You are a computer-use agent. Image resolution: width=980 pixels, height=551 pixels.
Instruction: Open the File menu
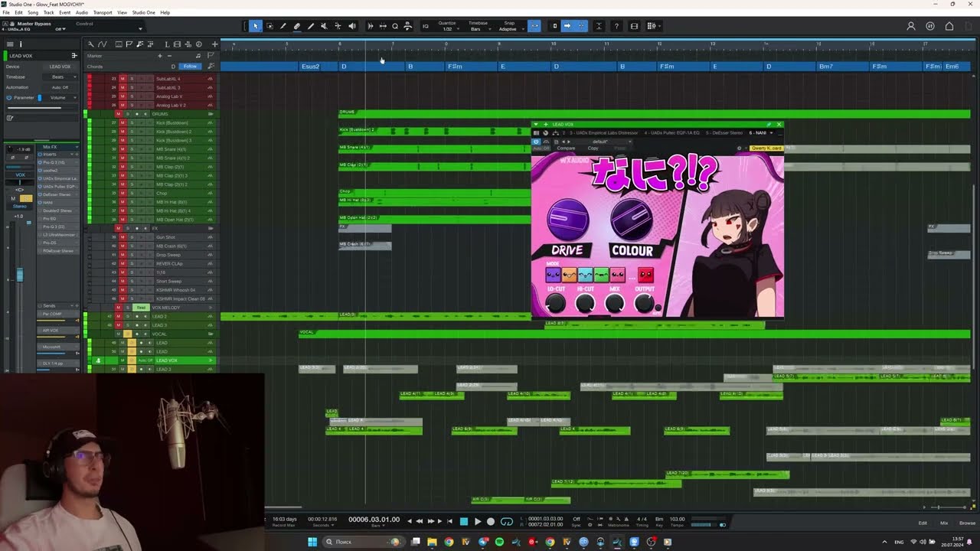[6, 13]
